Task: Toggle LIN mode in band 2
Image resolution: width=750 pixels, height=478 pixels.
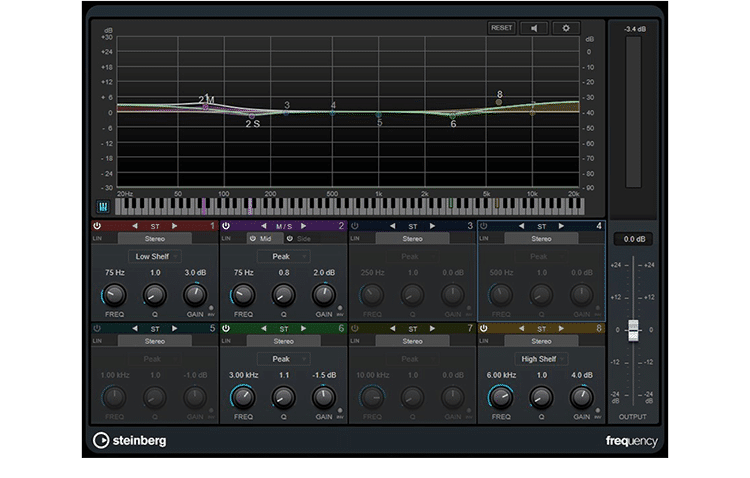Action: pyautogui.click(x=226, y=238)
